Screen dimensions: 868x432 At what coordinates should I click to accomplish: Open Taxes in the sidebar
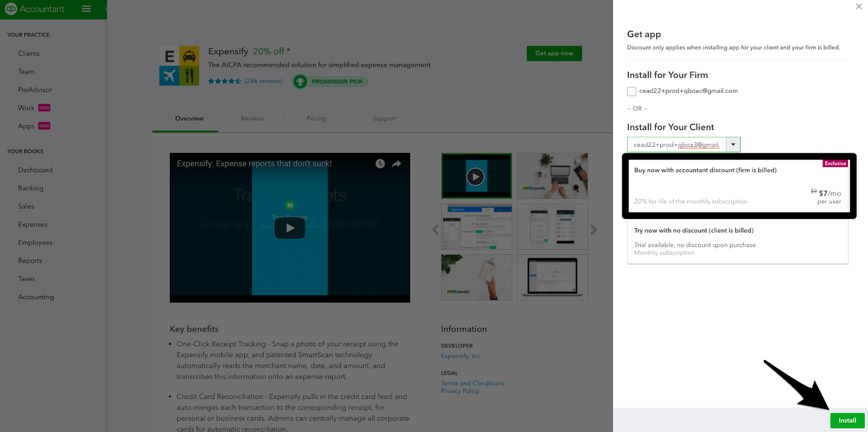[x=27, y=279]
